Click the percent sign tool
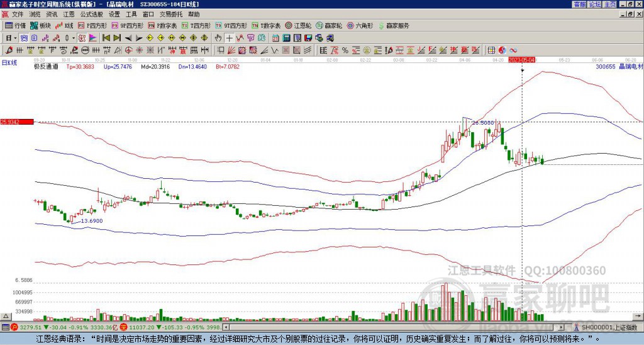The height and width of the screenshot is (345, 644). click(x=345, y=50)
